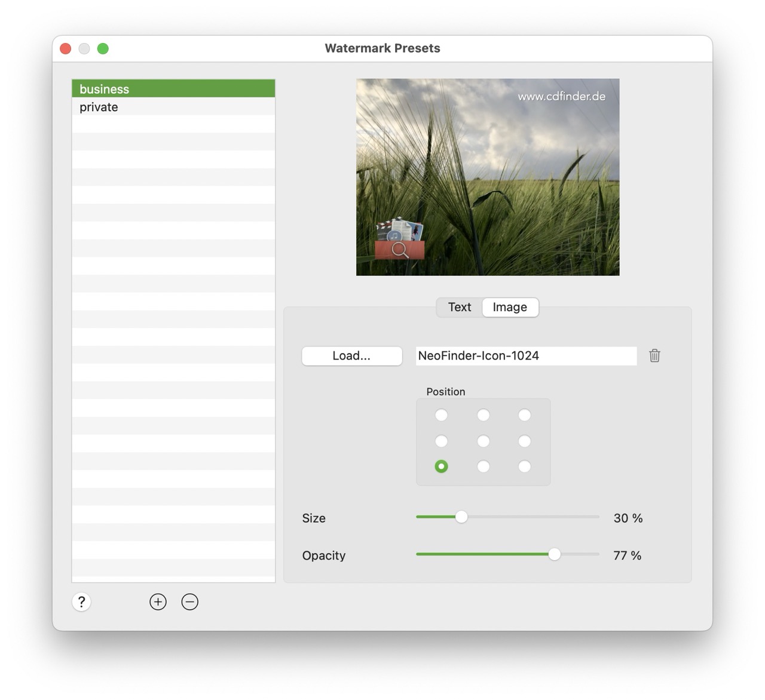Add a new watermark preset
Viewport: 765px width, 700px height.
pyautogui.click(x=158, y=601)
